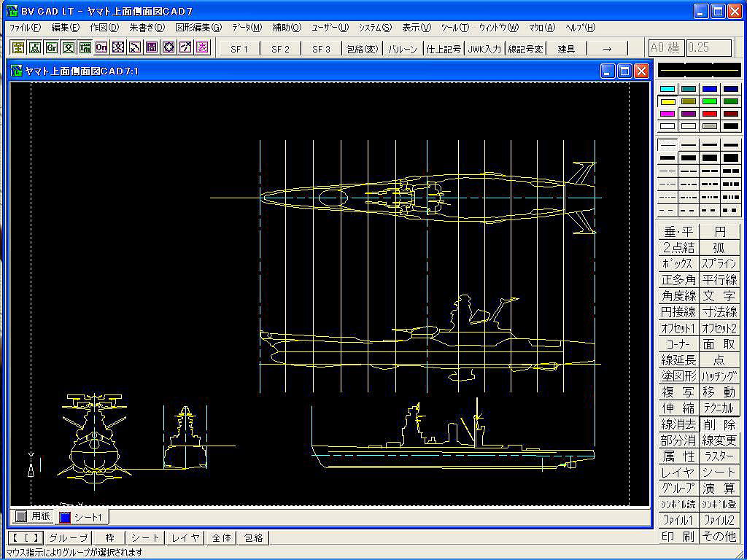Toggle the 交 intersection snap icon
This screenshot has width=747, height=560.
[69, 47]
